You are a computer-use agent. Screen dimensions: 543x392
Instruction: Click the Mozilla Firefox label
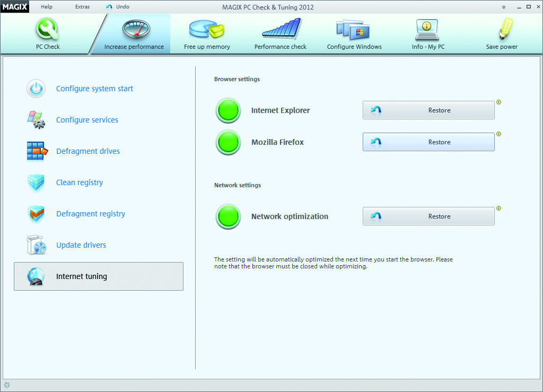pos(277,142)
